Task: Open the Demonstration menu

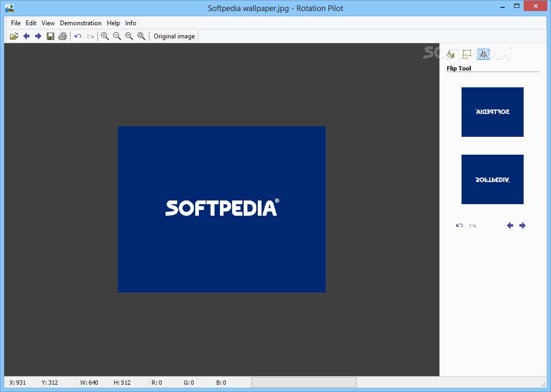Action: point(81,23)
